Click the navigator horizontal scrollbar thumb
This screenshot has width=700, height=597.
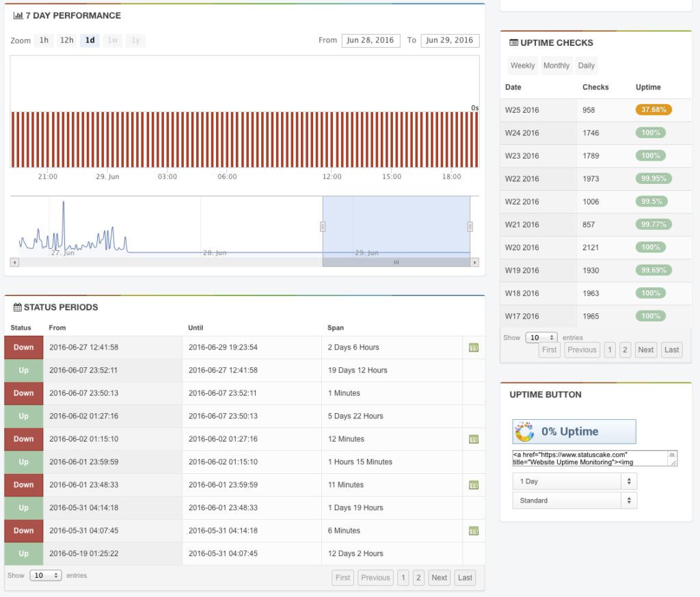pos(396,263)
